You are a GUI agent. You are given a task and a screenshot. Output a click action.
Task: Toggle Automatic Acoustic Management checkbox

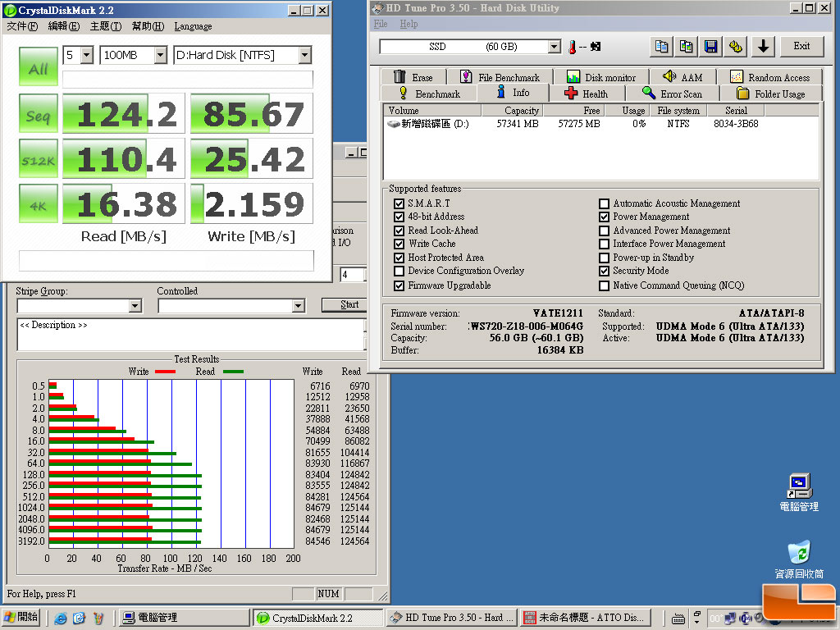[604, 203]
